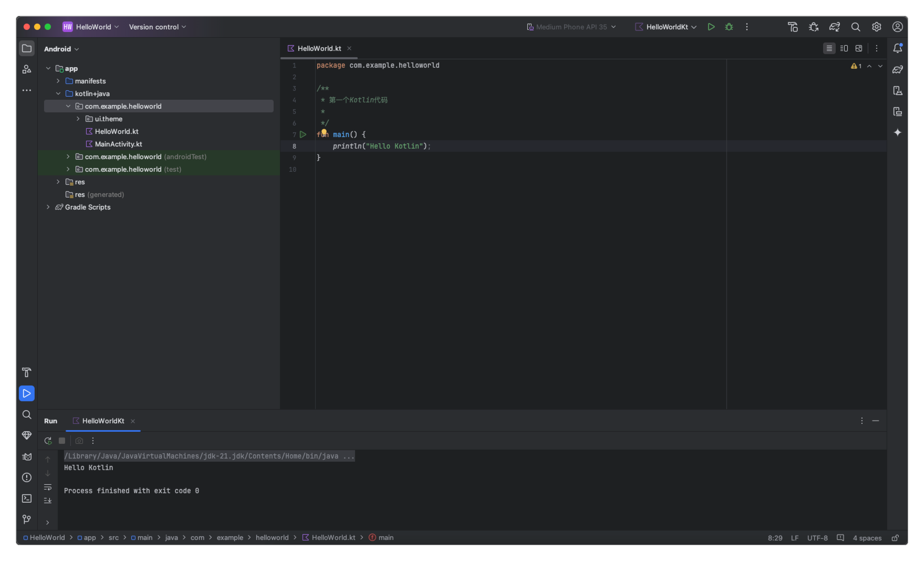Screen dimensions: 924x561
Task: Switch editor to Design view
Action: click(x=858, y=48)
